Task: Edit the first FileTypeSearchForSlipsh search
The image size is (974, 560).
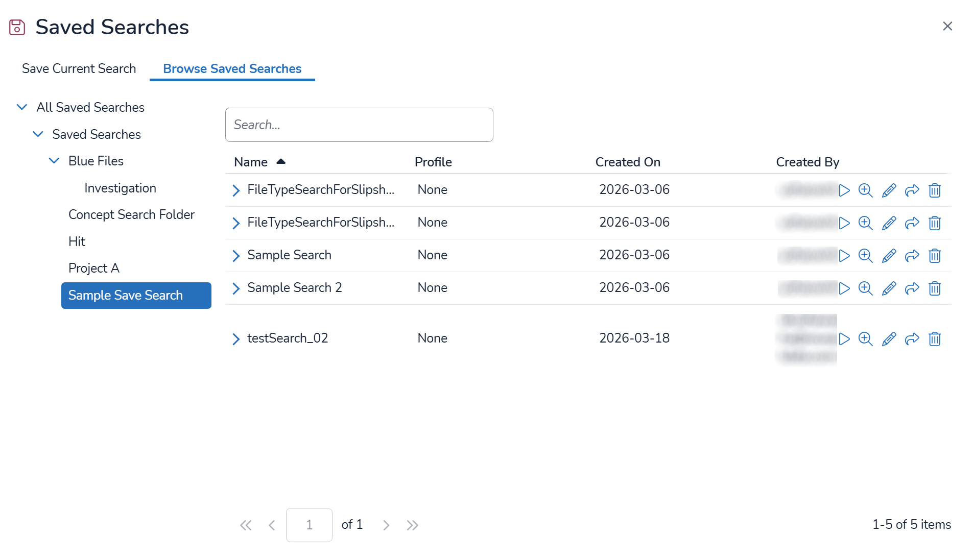Action: point(889,190)
